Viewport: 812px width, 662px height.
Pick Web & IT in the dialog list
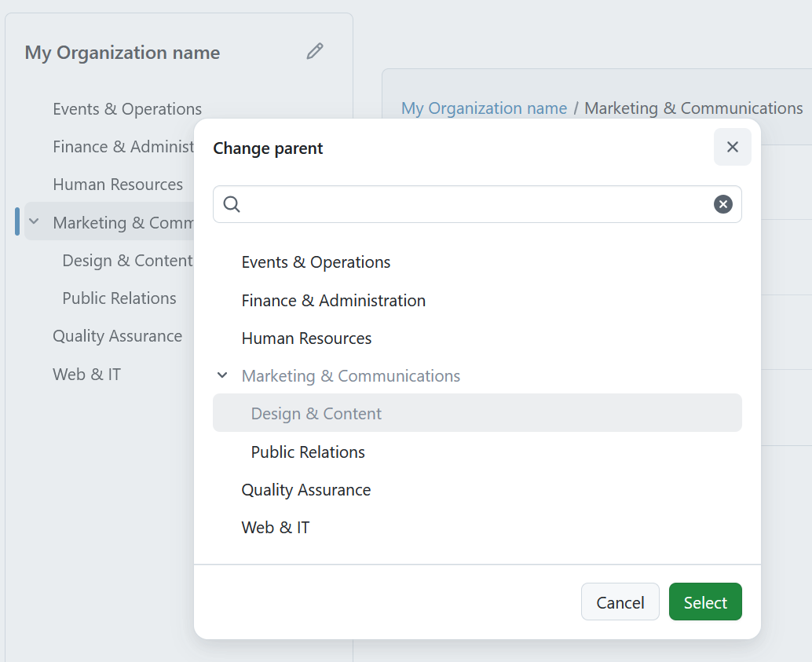click(x=276, y=528)
